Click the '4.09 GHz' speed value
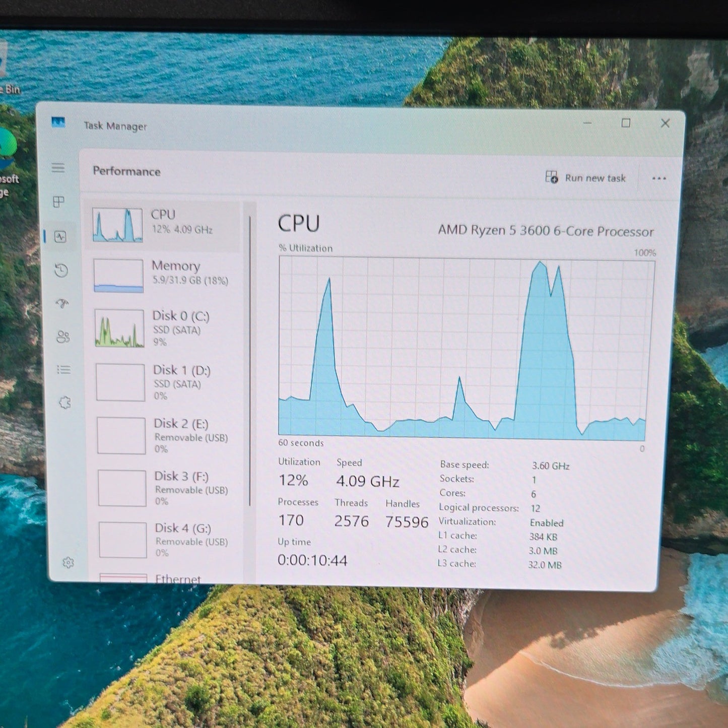Viewport: 728px width, 728px height. coord(367,481)
